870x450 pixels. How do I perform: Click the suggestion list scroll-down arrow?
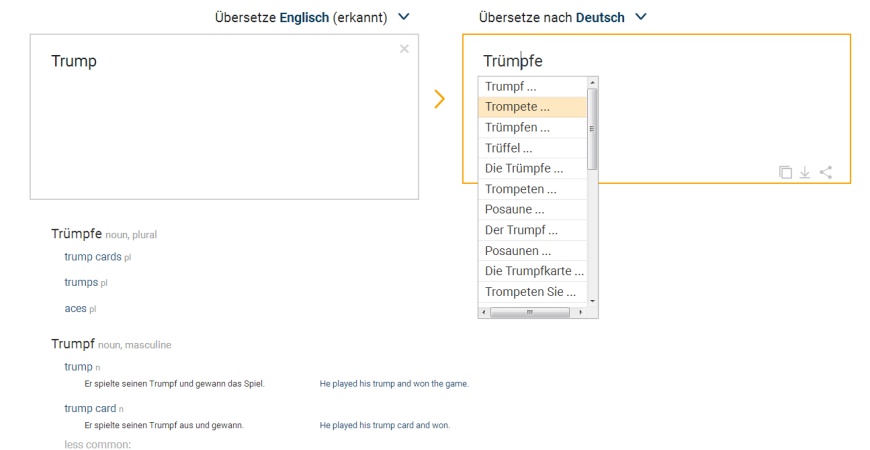tap(592, 301)
